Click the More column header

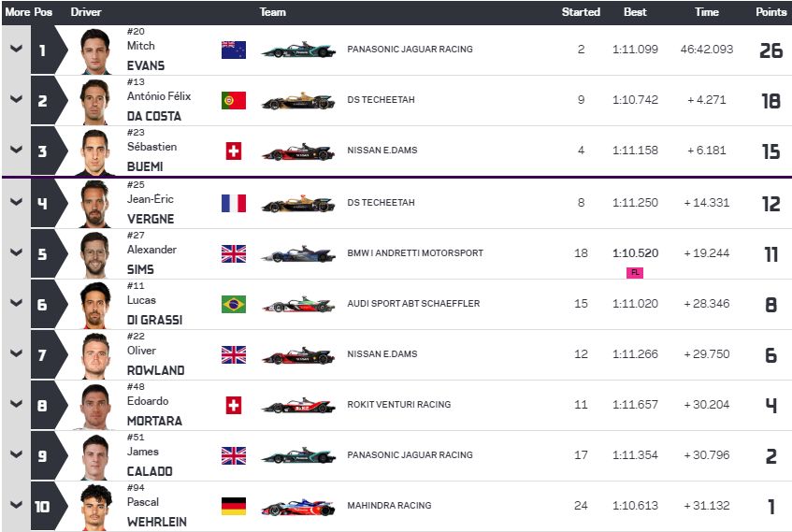click(17, 11)
